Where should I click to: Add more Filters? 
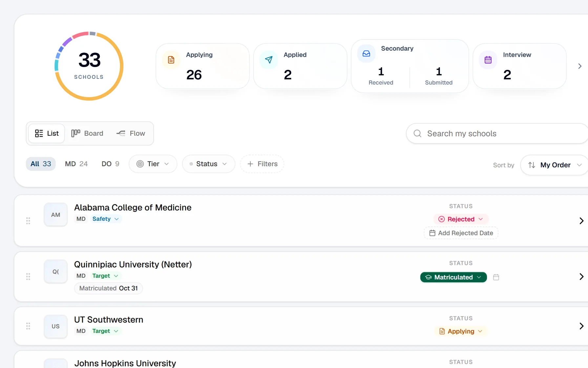pyautogui.click(x=262, y=164)
